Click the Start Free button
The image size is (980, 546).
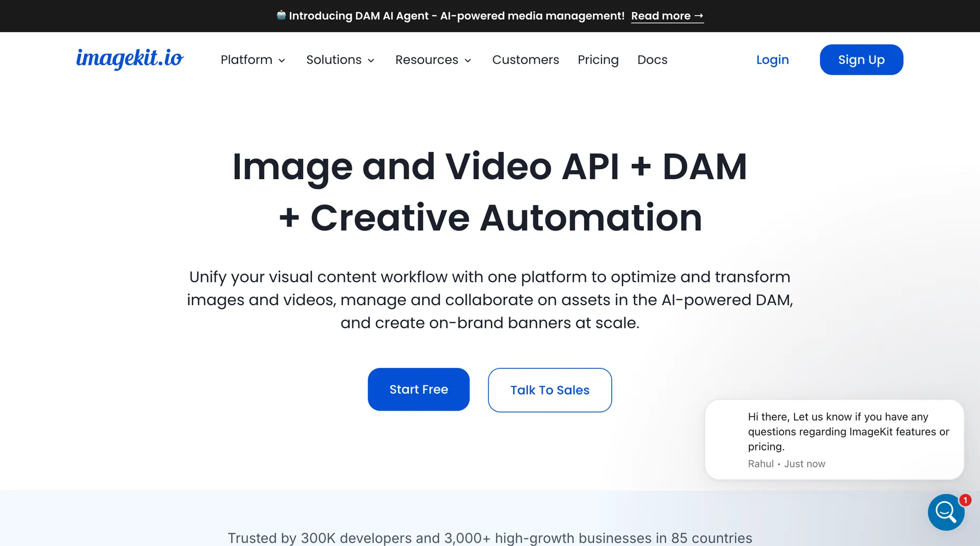tap(418, 389)
